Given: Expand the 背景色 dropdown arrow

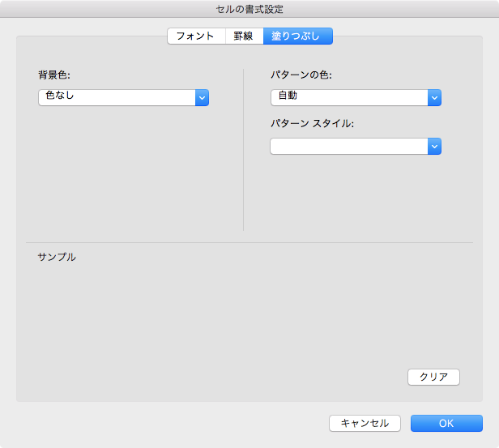Looking at the screenshot, I should pos(203,98).
